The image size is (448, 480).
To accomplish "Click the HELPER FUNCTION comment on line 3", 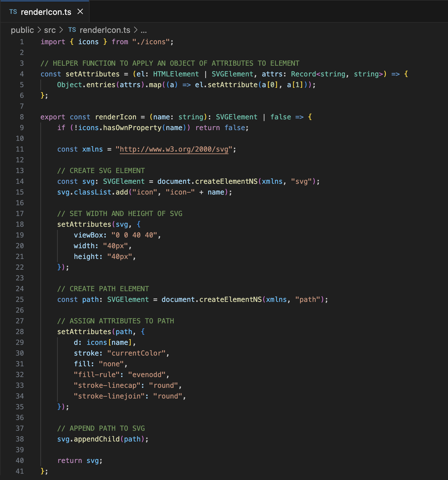I will point(170,63).
